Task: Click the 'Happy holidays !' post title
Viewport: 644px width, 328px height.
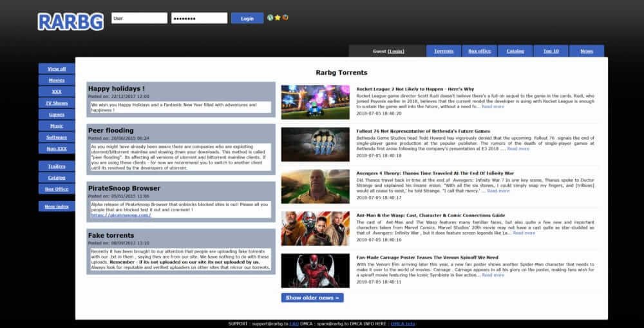Action: click(116, 88)
